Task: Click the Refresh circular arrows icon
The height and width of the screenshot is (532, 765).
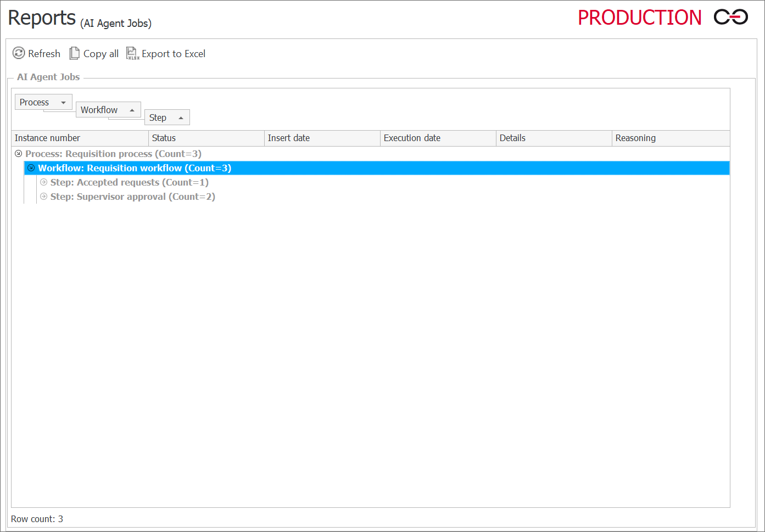Action: (19, 53)
